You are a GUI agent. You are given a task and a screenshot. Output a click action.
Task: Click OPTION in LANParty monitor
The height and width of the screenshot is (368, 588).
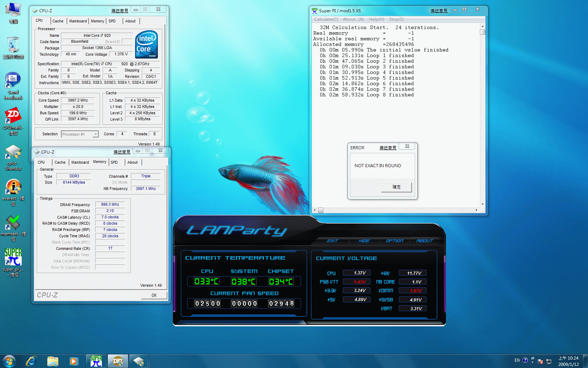pos(394,241)
